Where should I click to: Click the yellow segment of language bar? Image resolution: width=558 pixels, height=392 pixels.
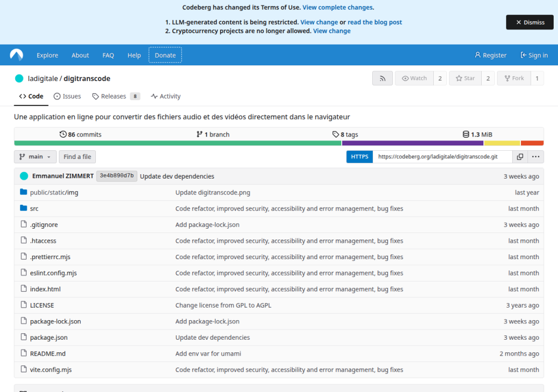(x=502, y=143)
